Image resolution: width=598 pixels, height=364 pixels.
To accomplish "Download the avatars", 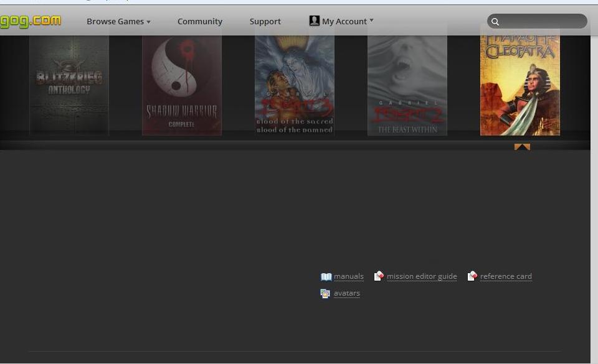I will tap(347, 293).
